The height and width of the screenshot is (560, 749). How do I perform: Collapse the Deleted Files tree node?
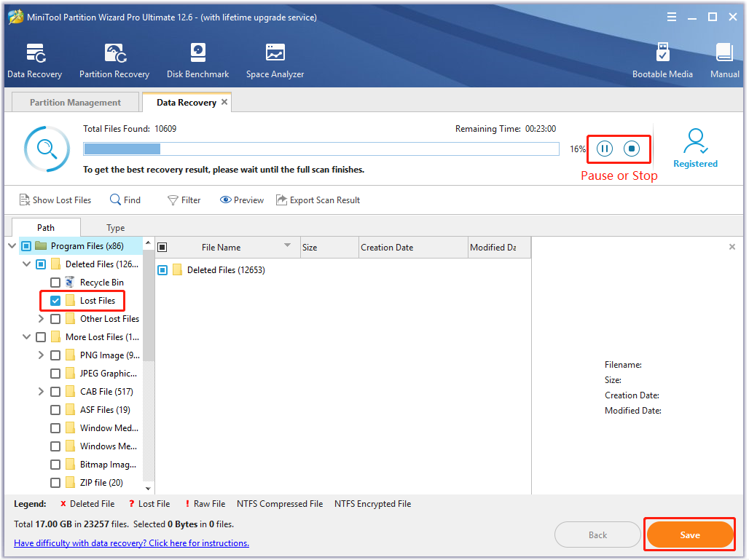[x=27, y=264]
